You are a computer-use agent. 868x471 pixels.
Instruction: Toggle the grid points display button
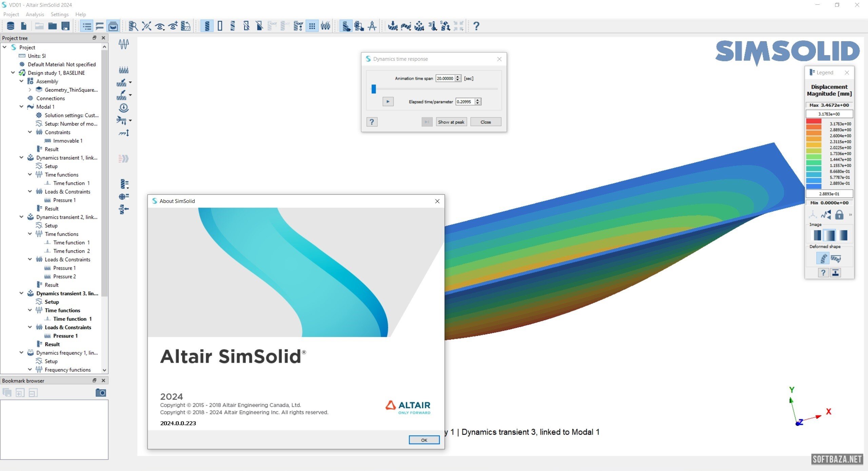(312, 26)
